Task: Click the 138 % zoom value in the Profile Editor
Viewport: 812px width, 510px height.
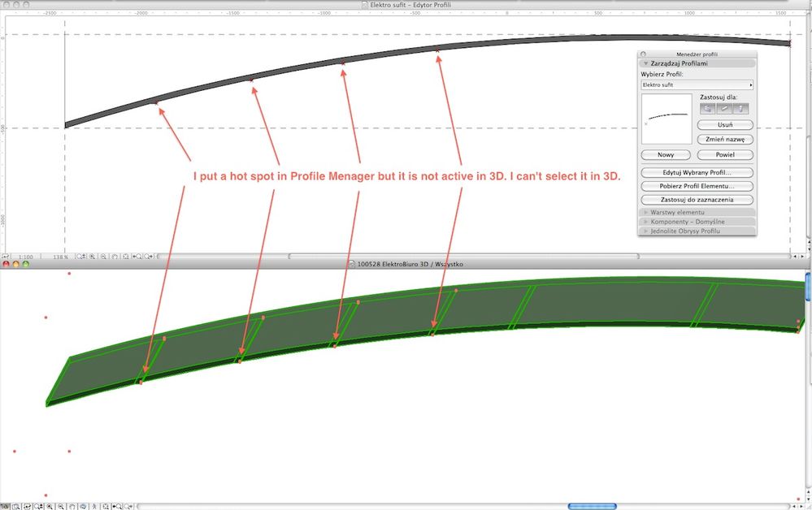Action: tap(61, 257)
